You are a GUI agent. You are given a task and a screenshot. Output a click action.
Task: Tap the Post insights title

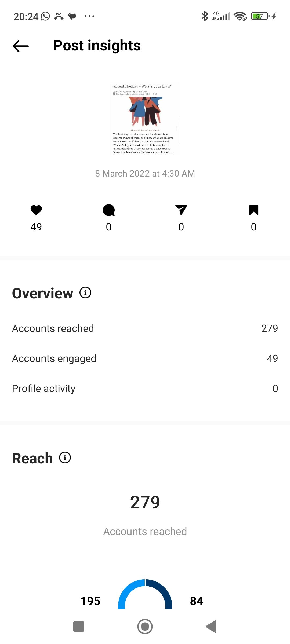coord(97,45)
